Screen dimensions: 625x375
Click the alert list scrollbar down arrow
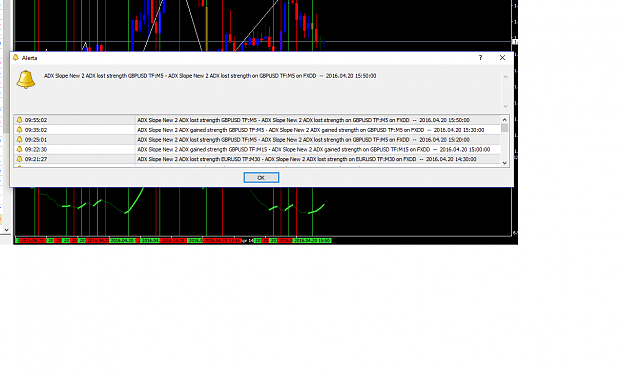[505, 163]
